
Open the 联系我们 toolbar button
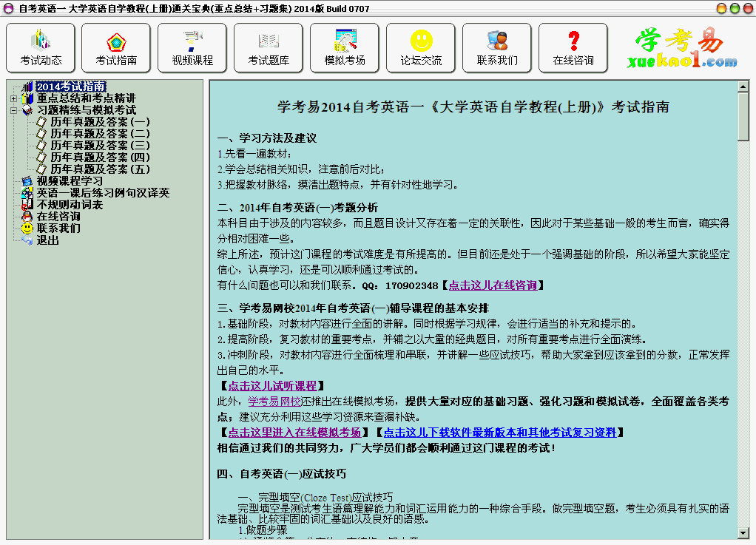coord(497,48)
